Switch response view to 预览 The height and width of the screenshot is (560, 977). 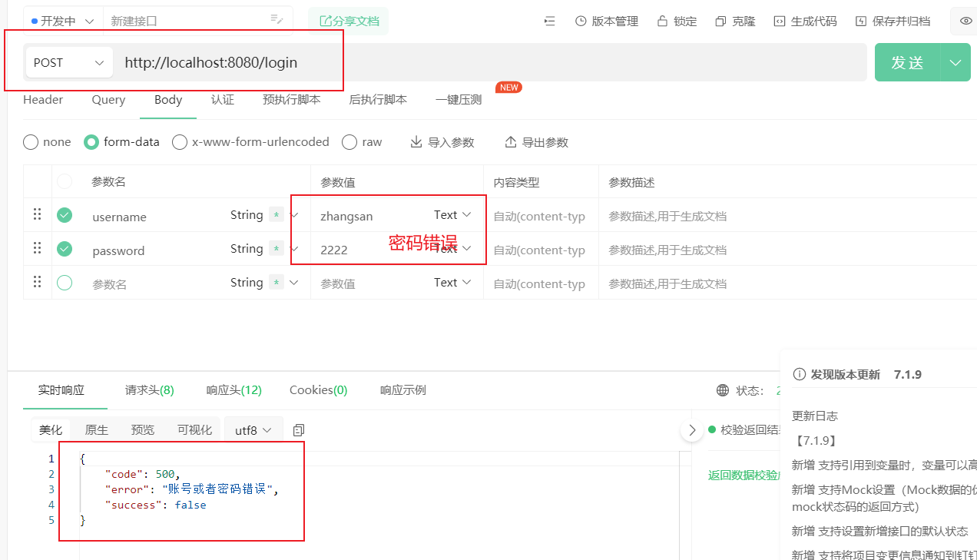143,430
